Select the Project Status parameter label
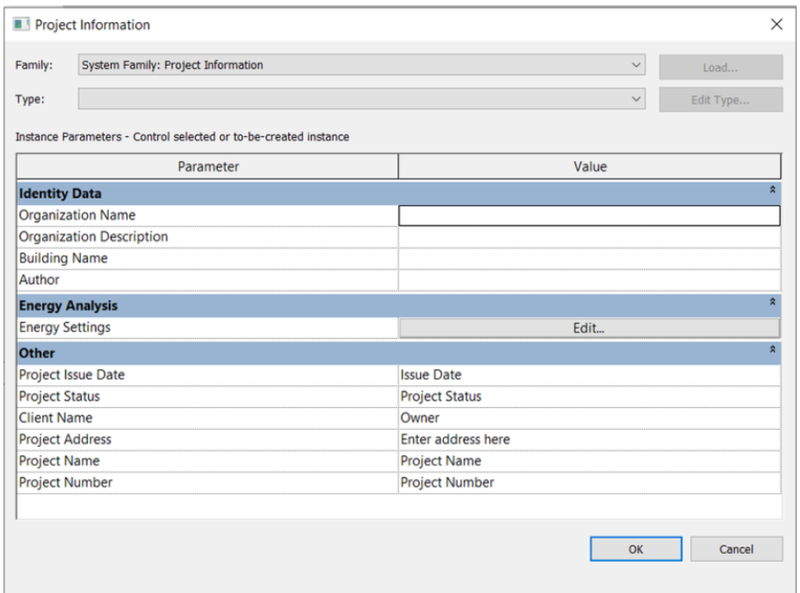Screen dimensions: 800x593 pos(59,396)
